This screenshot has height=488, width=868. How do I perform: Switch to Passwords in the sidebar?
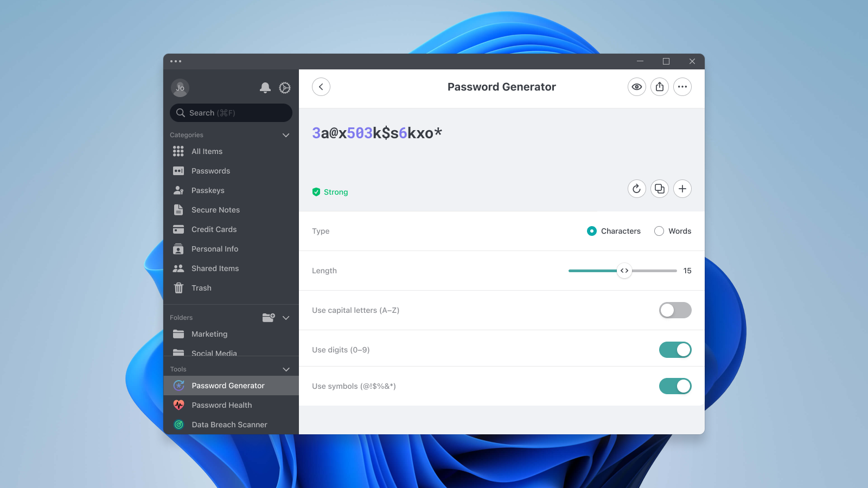(209, 171)
